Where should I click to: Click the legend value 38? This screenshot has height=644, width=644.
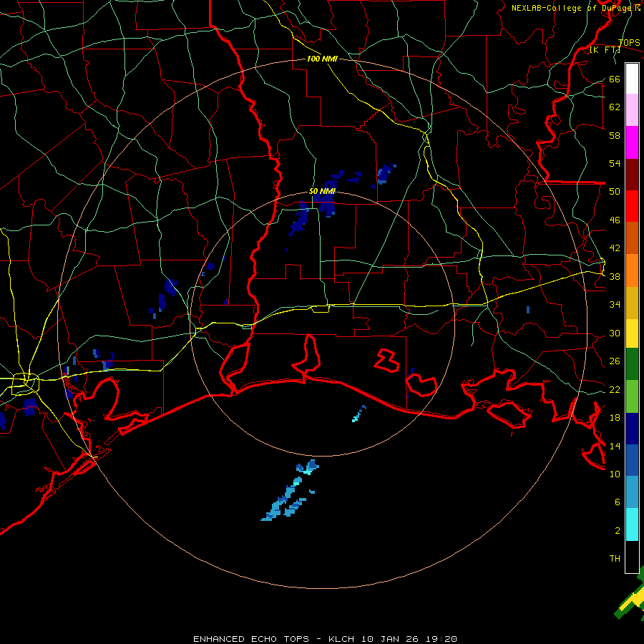(615, 276)
